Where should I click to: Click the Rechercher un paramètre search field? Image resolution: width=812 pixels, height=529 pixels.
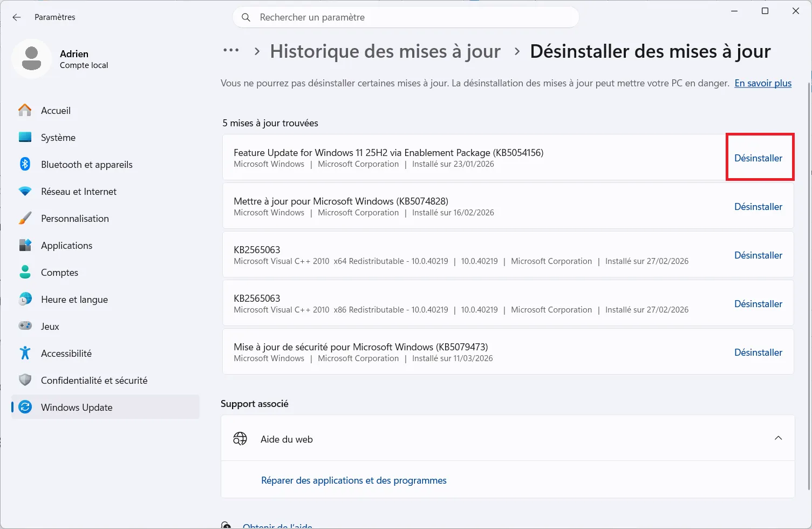[x=406, y=17]
